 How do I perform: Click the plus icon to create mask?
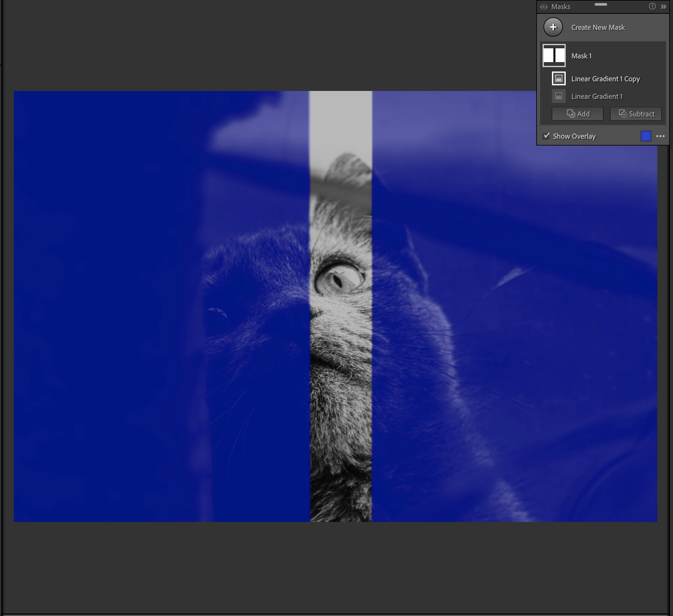(553, 27)
